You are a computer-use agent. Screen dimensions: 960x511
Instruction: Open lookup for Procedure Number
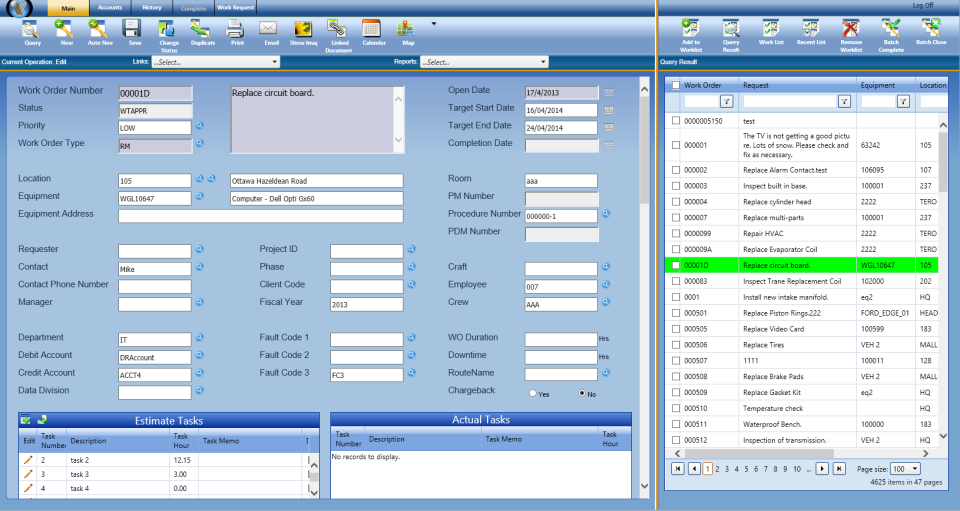tap(606, 214)
